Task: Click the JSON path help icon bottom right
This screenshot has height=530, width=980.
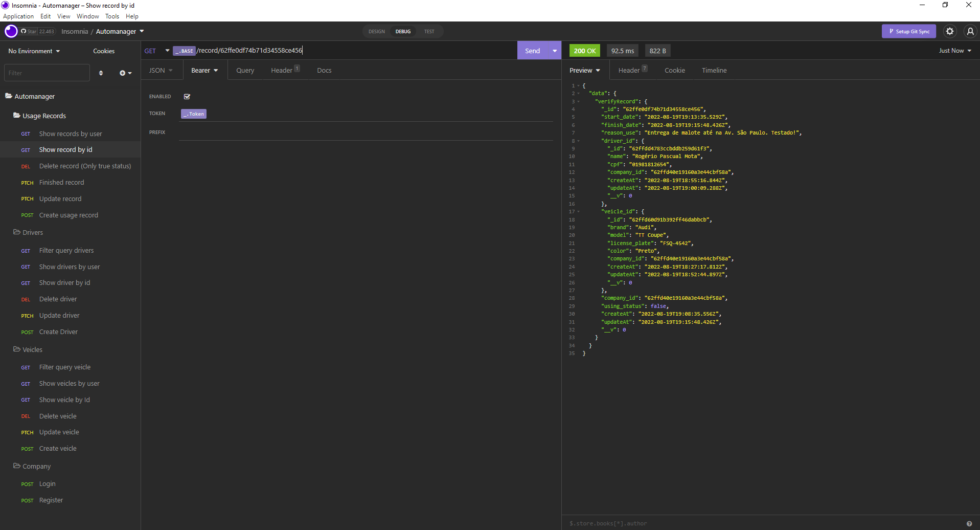Action: tap(970, 523)
